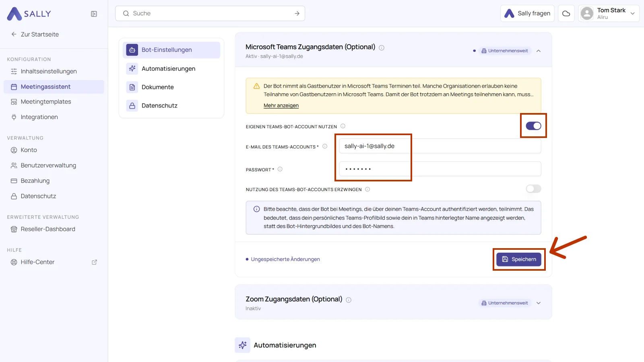Viewport: 644px width, 362px height.
Task: Click info icon next to Passwort label
Action: pyautogui.click(x=280, y=169)
